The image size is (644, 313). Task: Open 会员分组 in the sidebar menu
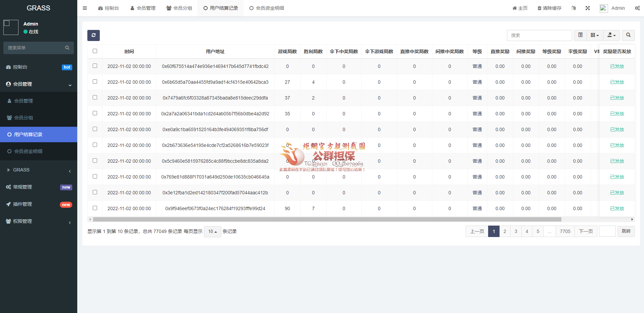coord(24,118)
